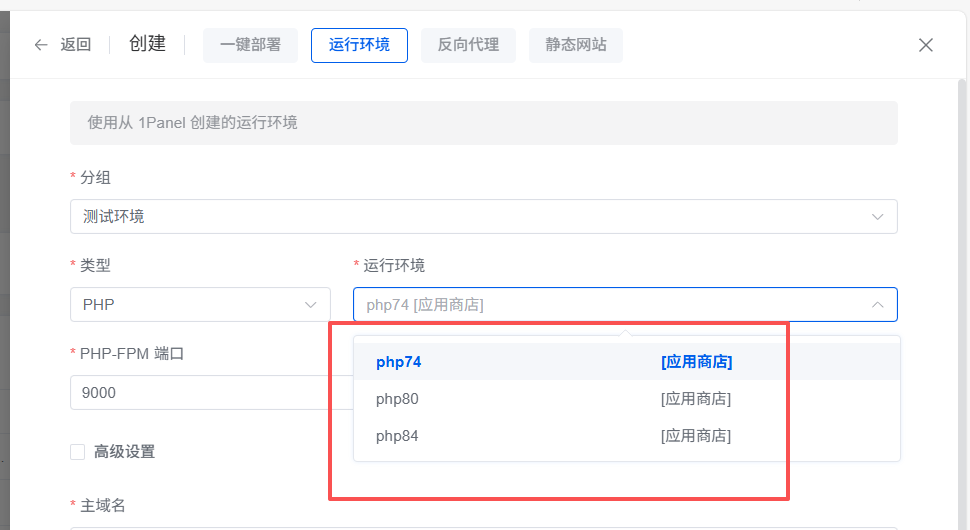Focus the PHP-FPM 端口 input field
Image resolution: width=970 pixels, height=530 pixels.
[x=200, y=393]
